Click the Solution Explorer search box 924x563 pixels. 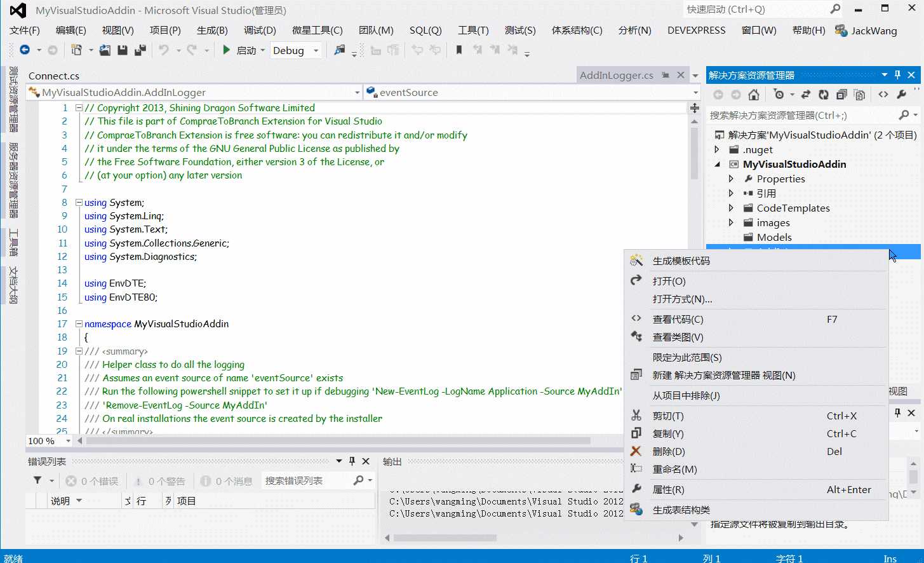tap(803, 115)
